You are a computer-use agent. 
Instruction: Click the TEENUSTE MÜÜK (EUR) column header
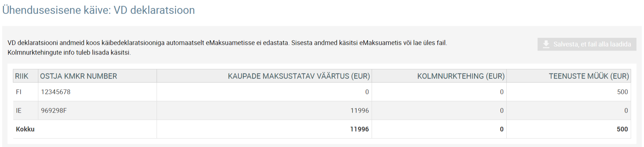pyautogui.click(x=589, y=76)
